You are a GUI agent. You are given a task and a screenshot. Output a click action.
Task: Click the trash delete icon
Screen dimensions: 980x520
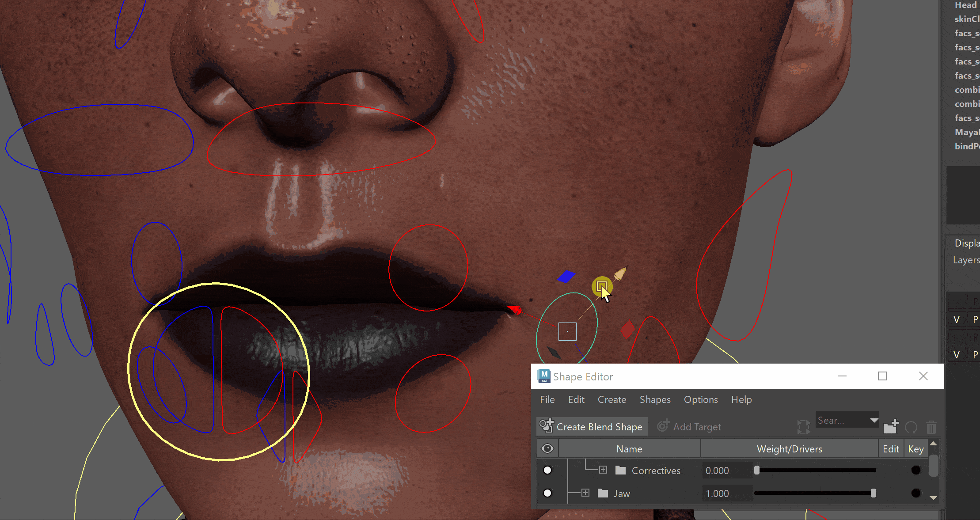(x=931, y=427)
